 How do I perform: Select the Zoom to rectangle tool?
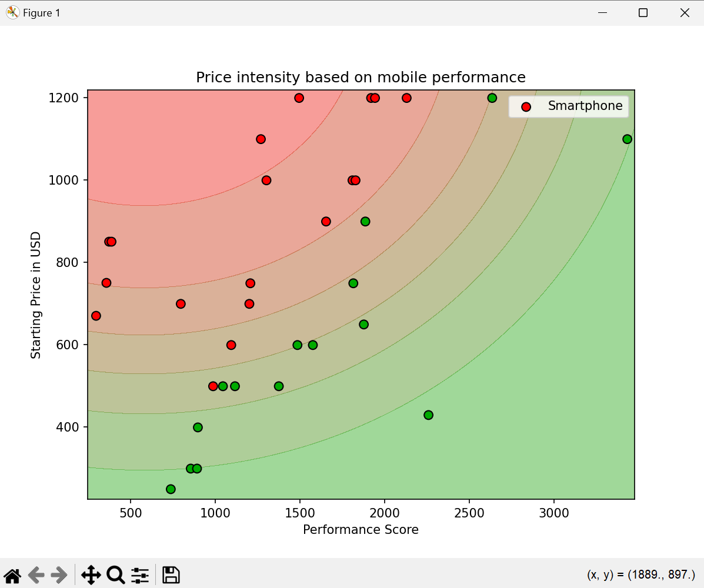(x=116, y=575)
